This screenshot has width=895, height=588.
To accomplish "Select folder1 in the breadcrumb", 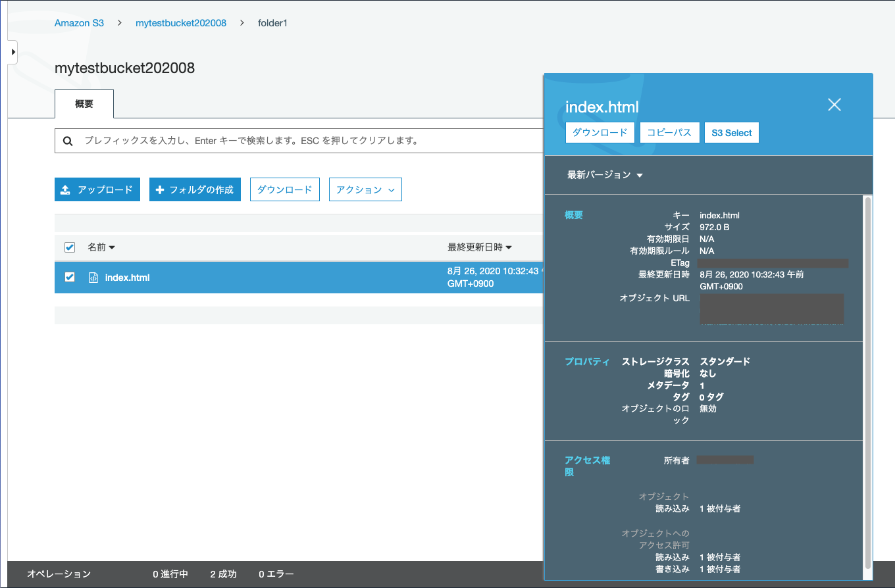I will pos(272,23).
